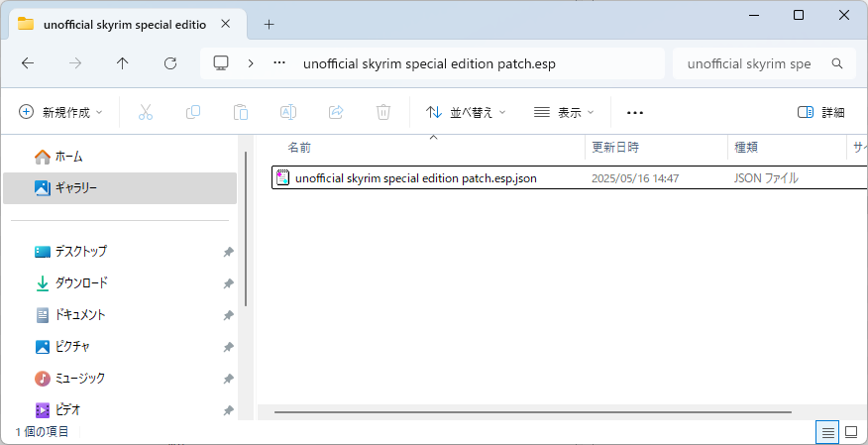Click the pin icon beside ドキュメント

[228, 315]
